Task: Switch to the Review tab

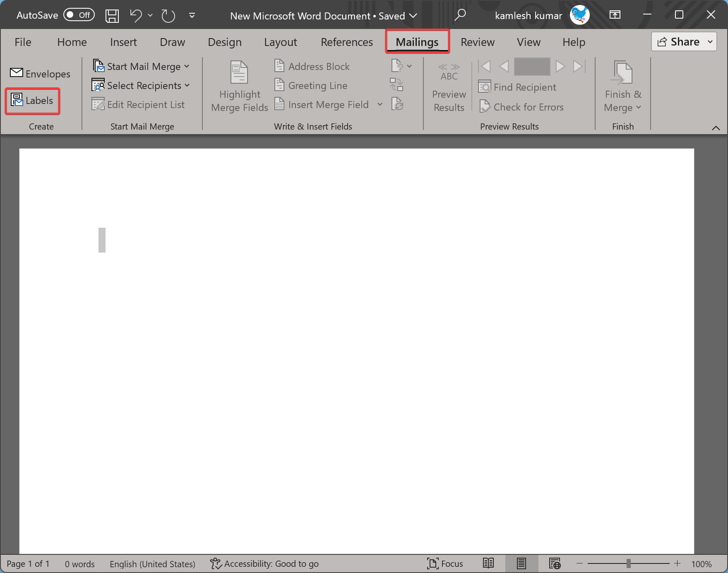Action: click(478, 42)
